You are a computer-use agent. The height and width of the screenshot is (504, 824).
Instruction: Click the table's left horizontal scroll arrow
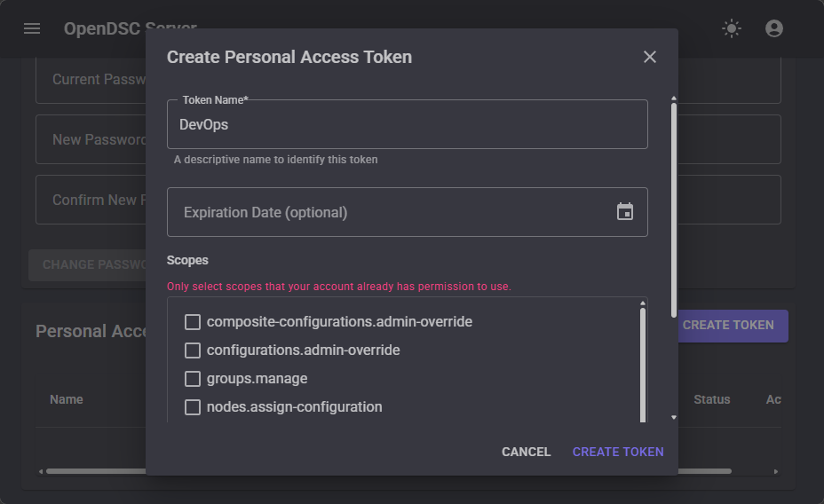41,471
